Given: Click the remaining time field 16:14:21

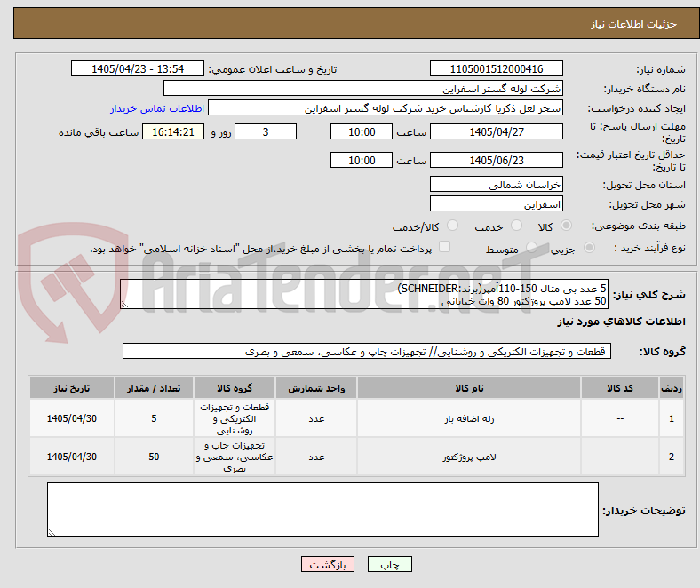Looking at the screenshot, I should point(173,131).
